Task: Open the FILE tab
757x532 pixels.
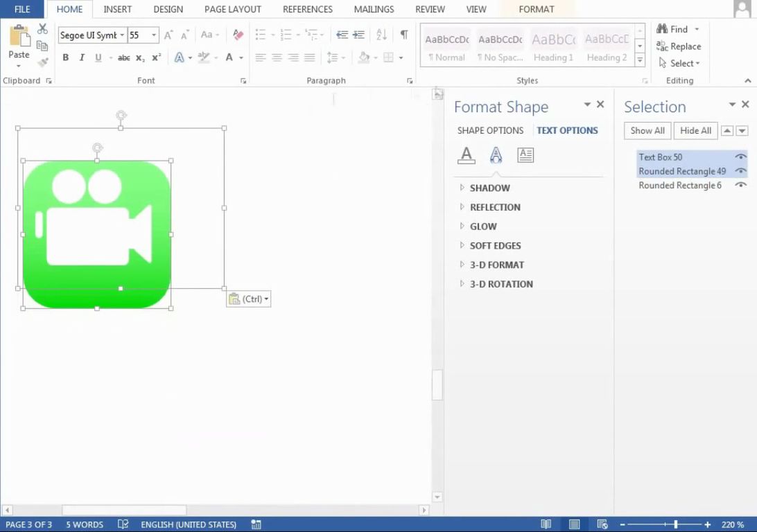Action: pos(22,9)
